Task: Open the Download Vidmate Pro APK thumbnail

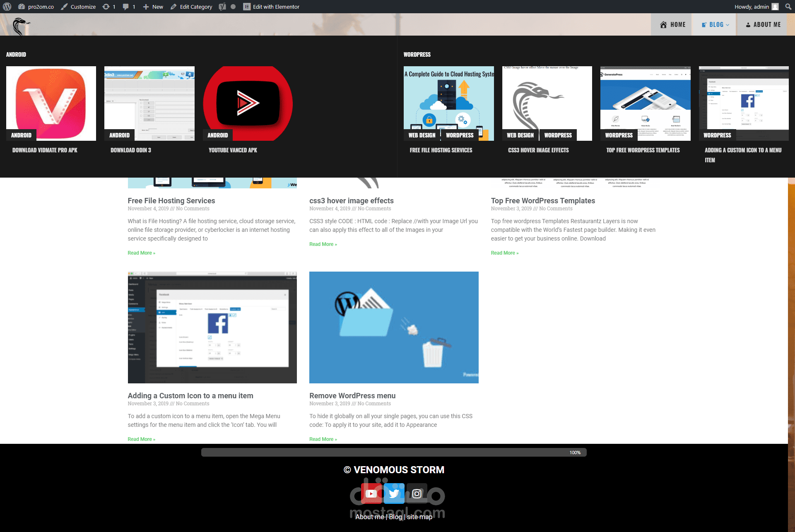Action: [51, 103]
